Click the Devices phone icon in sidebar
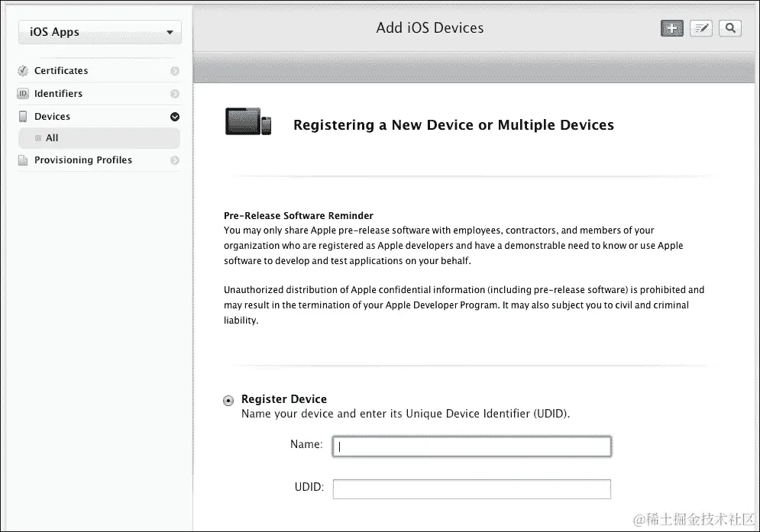Image resolution: width=760 pixels, height=532 pixels. pyautogui.click(x=23, y=116)
